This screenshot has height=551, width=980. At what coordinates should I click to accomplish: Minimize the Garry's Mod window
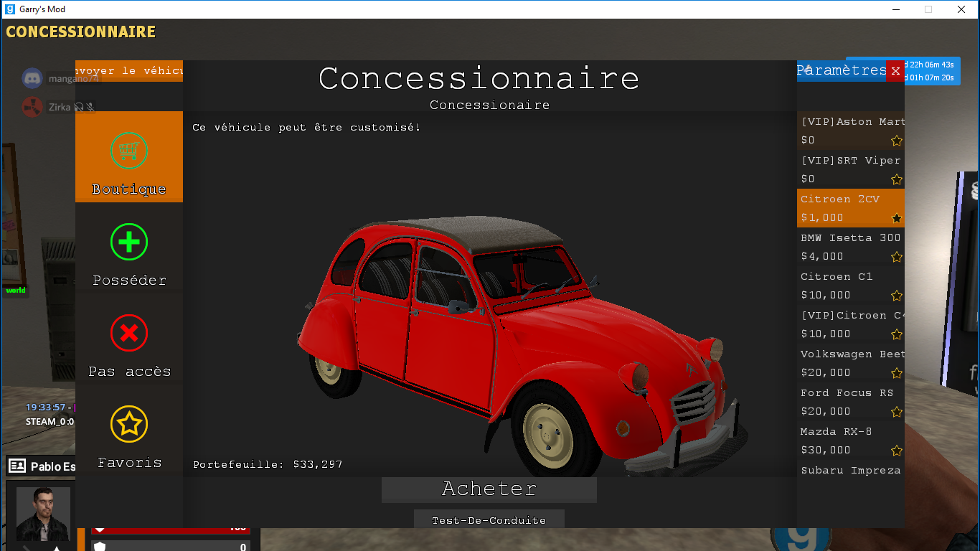[x=896, y=9]
